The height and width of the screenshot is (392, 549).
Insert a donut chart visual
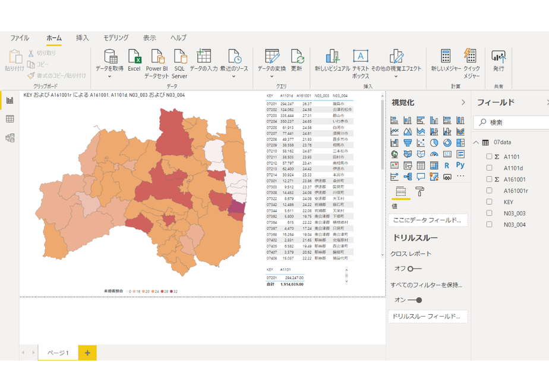[x=447, y=143]
